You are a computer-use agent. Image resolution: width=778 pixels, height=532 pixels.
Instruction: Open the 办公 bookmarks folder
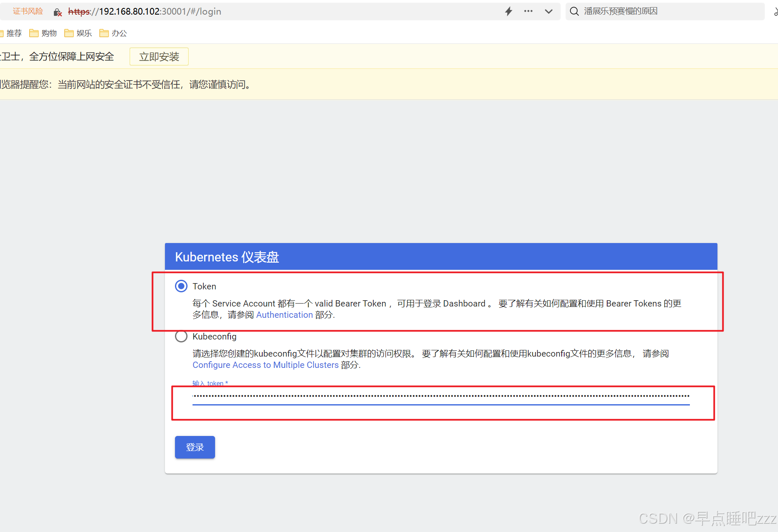113,33
